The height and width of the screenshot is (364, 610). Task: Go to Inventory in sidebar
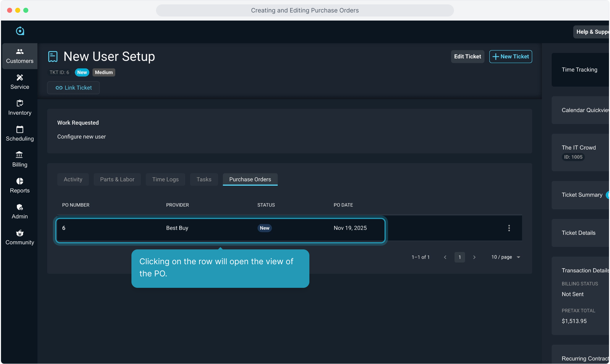point(20,108)
